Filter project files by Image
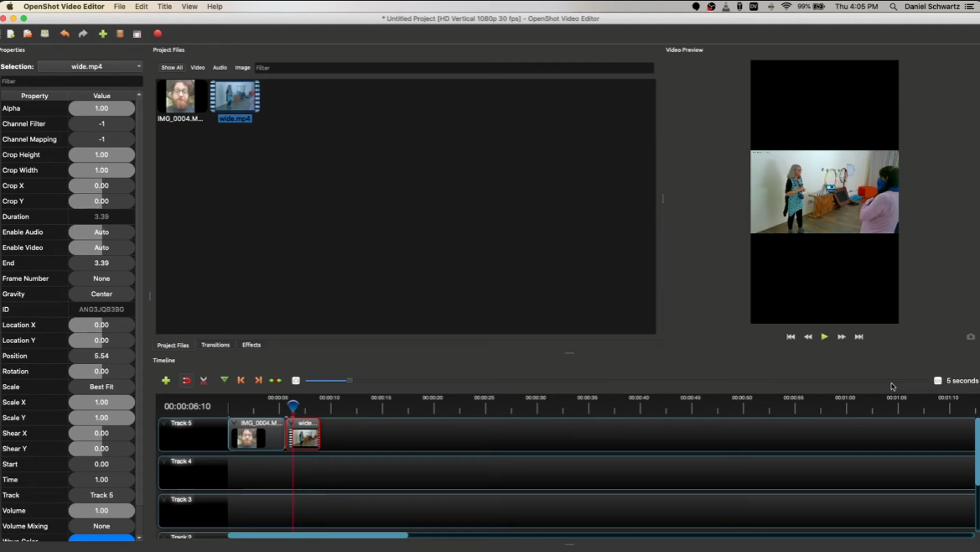The image size is (980, 552). click(x=242, y=67)
